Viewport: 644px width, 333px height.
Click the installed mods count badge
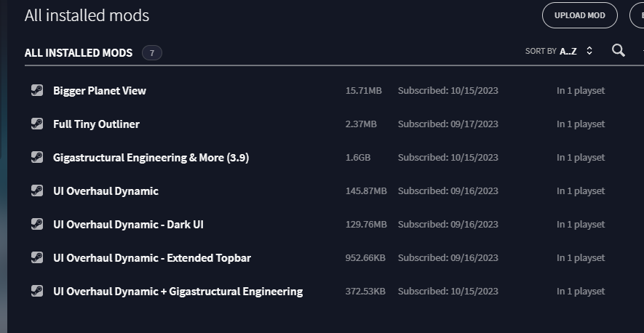152,53
